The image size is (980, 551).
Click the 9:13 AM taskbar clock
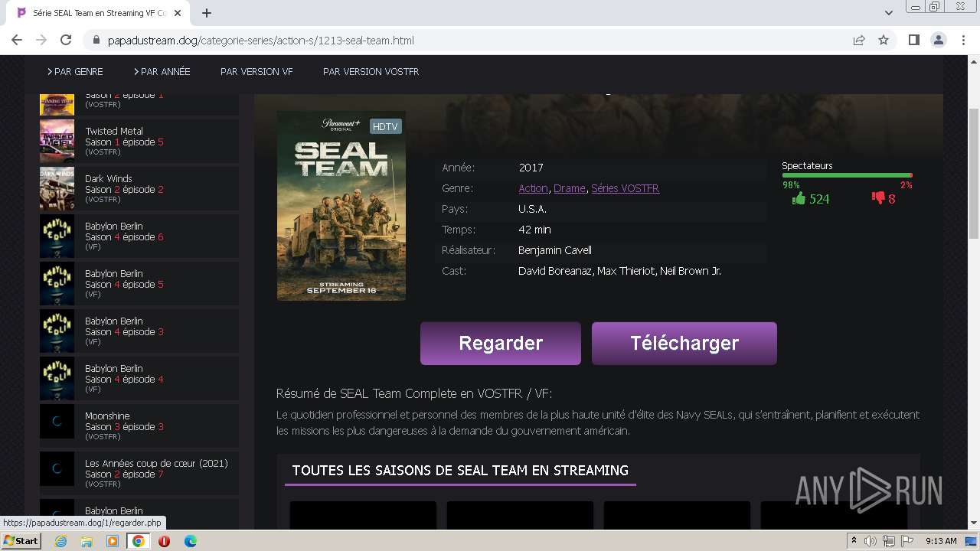pyautogui.click(x=941, y=541)
